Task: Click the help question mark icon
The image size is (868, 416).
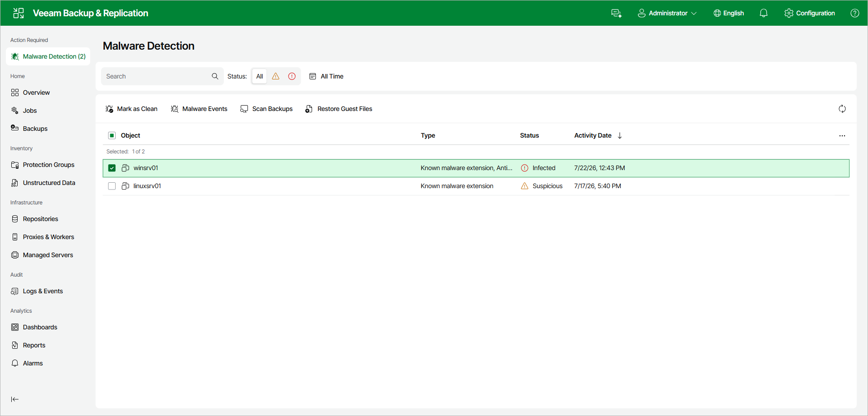Action: pyautogui.click(x=855, y=13)
